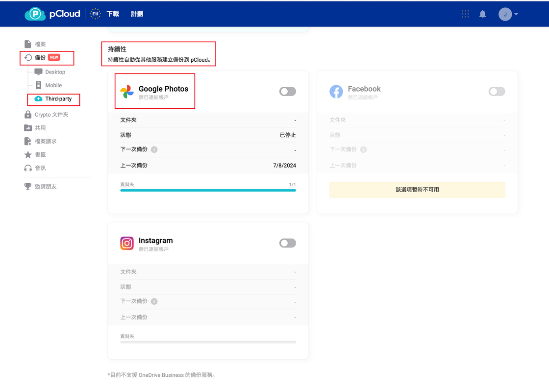Expand the account dropdown arrow
Image resolution: width=549 pixels, height=392 pixels.
point(516,14)
